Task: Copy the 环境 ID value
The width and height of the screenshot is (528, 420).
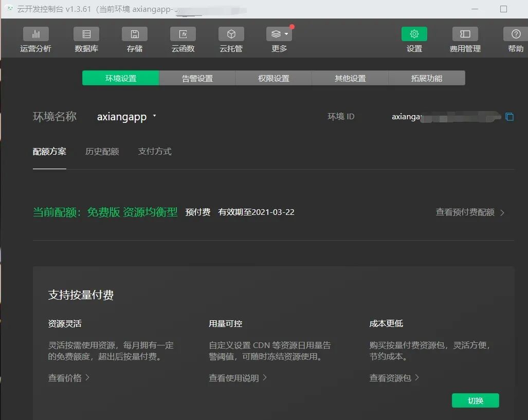Action: 509,117
